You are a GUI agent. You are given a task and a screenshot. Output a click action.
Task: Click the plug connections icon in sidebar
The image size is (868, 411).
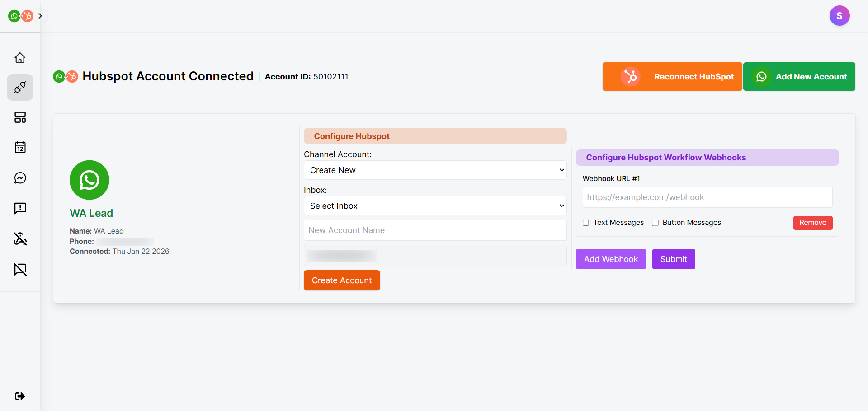pos(20,87)
